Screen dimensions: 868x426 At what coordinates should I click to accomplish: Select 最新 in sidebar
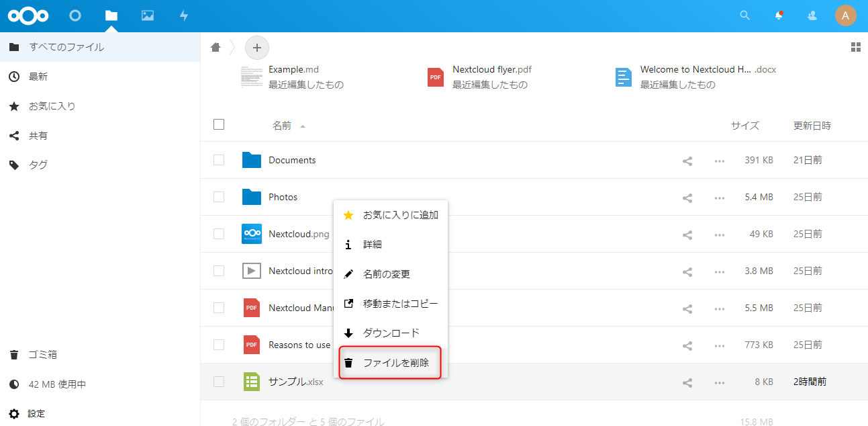coord(100,77)
